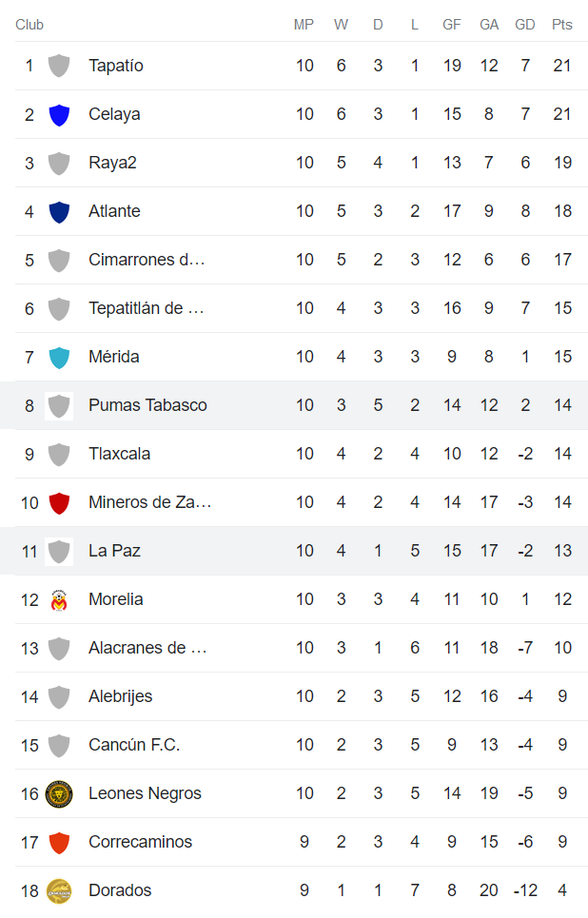
Task: Open the Raya2 team entry
Action: [112, 164]
